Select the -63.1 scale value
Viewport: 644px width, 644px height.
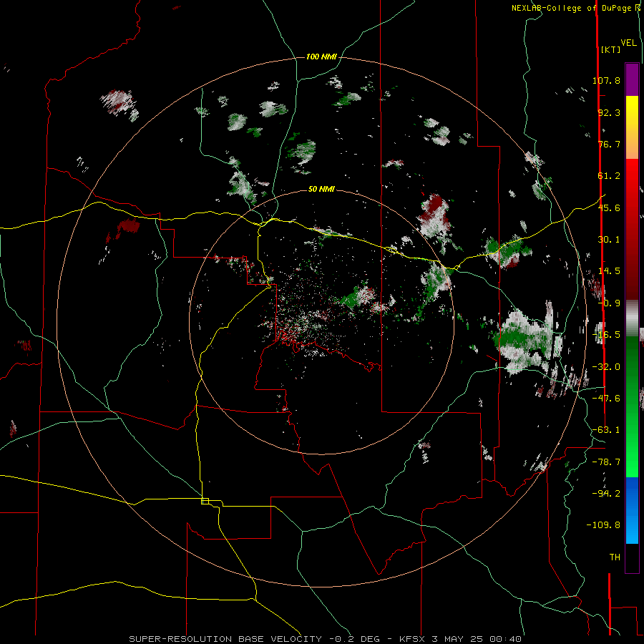(x=606, y=429)
